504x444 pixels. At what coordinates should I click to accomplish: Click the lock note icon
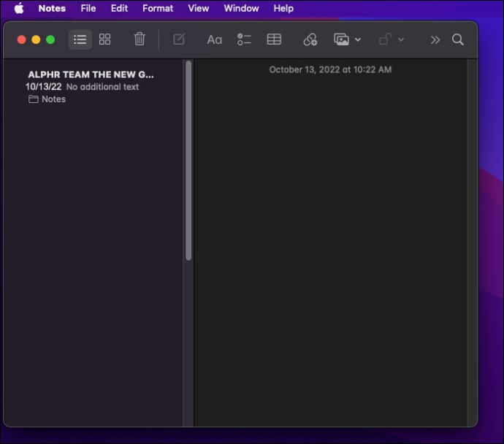(384, 39)
